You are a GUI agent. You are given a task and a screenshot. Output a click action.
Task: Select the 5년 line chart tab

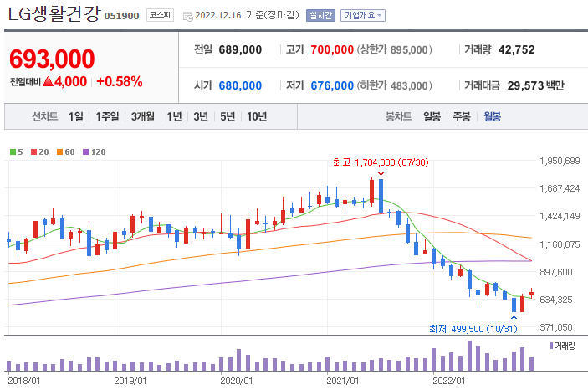pos(228,116)
